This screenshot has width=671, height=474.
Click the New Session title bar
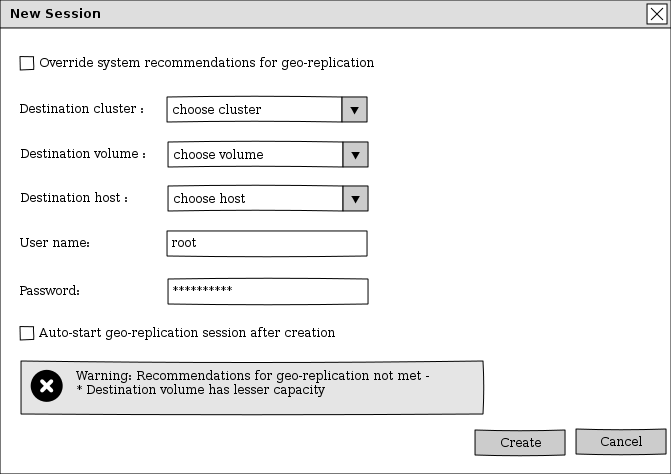(x=300, y=14)
